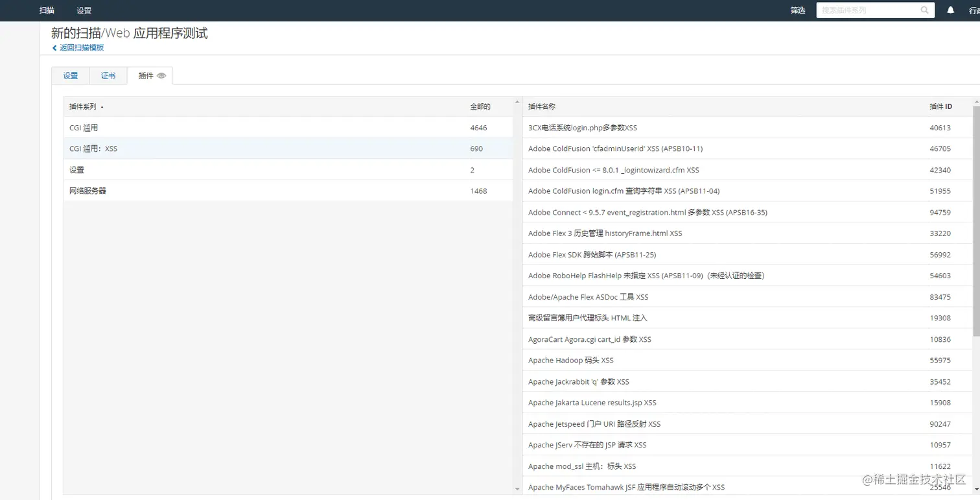Viewport: 980px width, 500px height.
Task: Click the plugin list vertical scrollbar thumb
Action: click(977, 220)
